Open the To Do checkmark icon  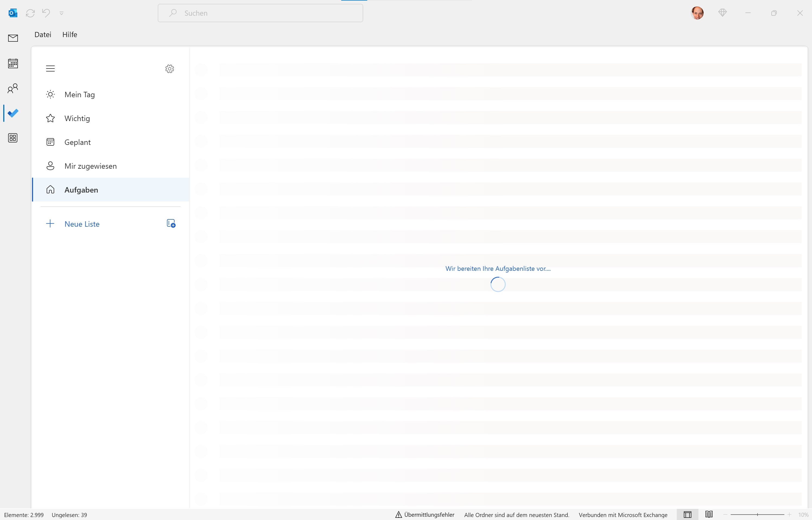[x=13, y=113]
